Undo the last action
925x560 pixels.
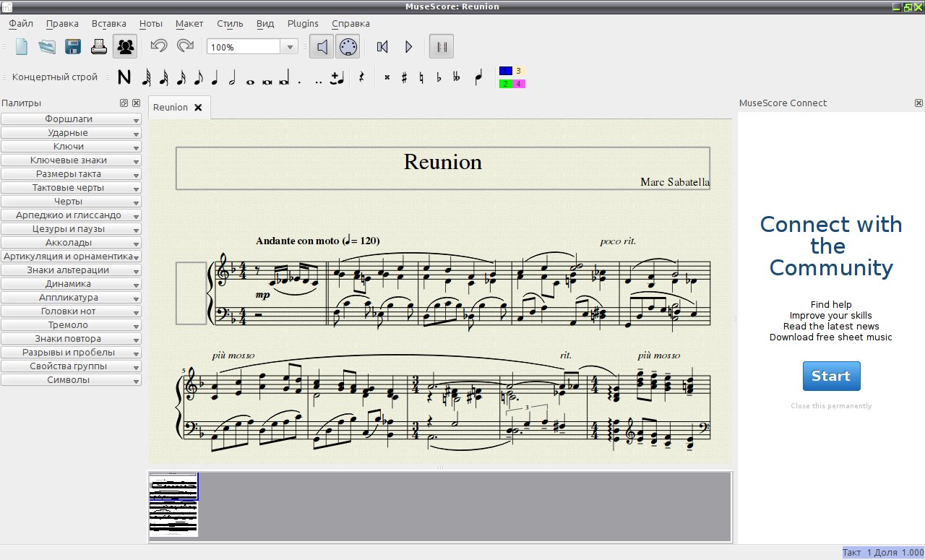(x=159, y=46)
